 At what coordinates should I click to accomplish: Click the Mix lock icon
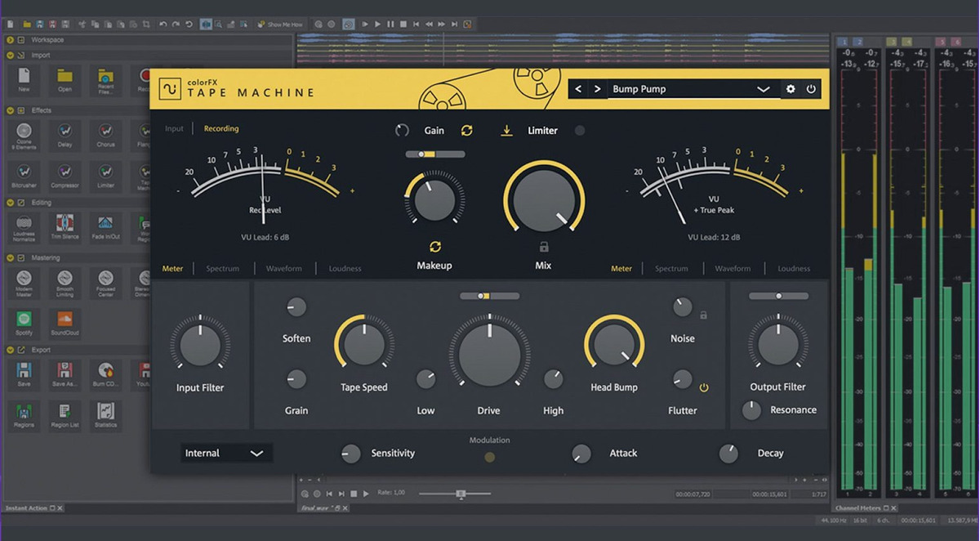tap(544, 247)
